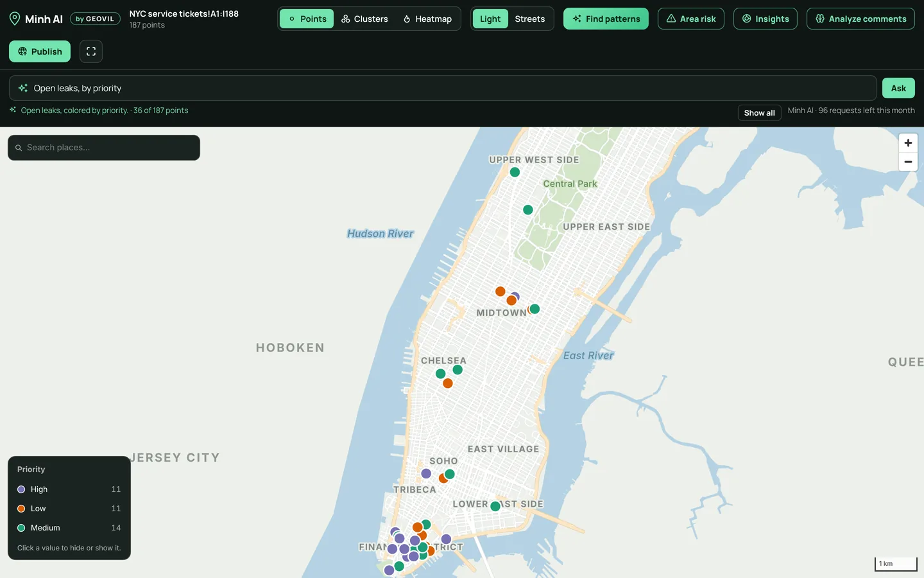Click the Publish button
The height and width of the screenshot is (578, 924).
click(40, 51)
